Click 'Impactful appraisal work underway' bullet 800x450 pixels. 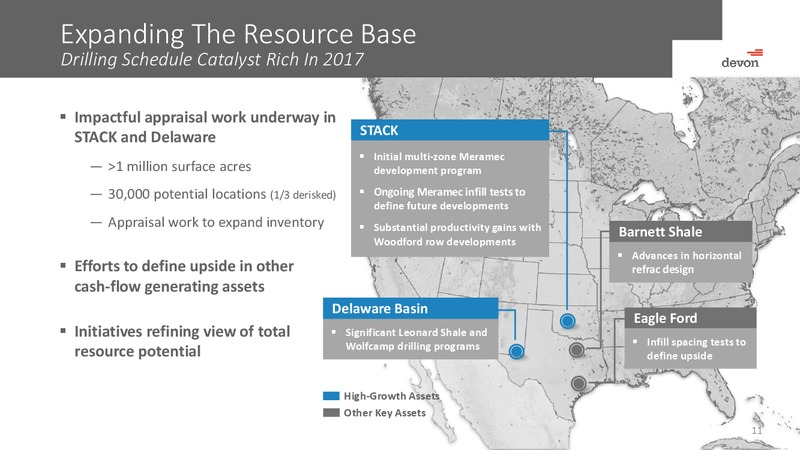tap(205, 127)
